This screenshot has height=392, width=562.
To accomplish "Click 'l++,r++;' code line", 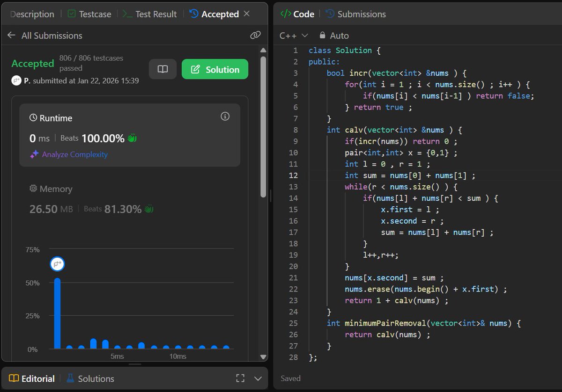I will tap(380, 255).
